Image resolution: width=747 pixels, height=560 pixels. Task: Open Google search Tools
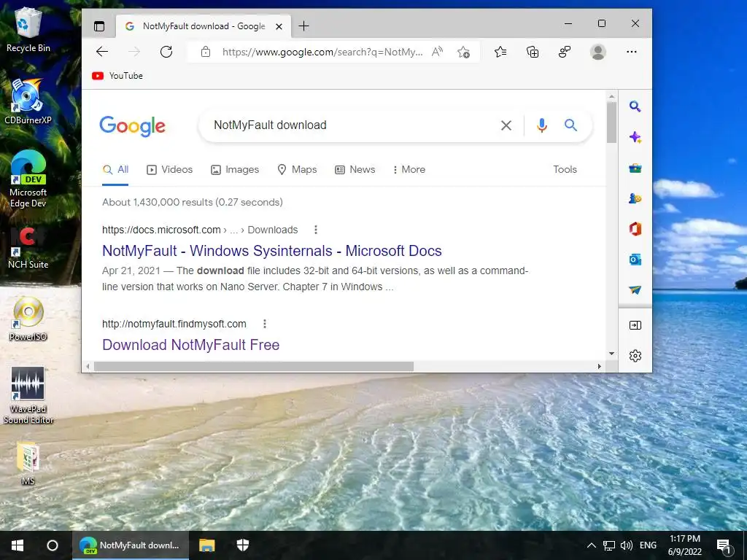pos(565,169)
